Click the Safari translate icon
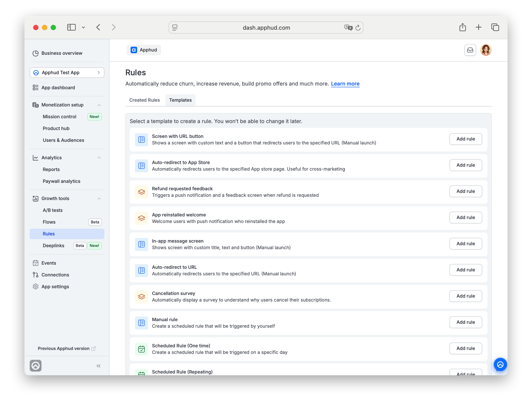 coord(348,28)
